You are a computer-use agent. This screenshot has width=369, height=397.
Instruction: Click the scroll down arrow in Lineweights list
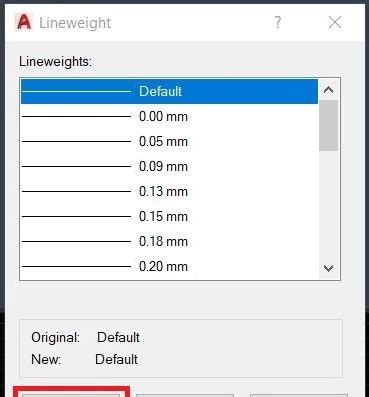(x=329, y=268)
